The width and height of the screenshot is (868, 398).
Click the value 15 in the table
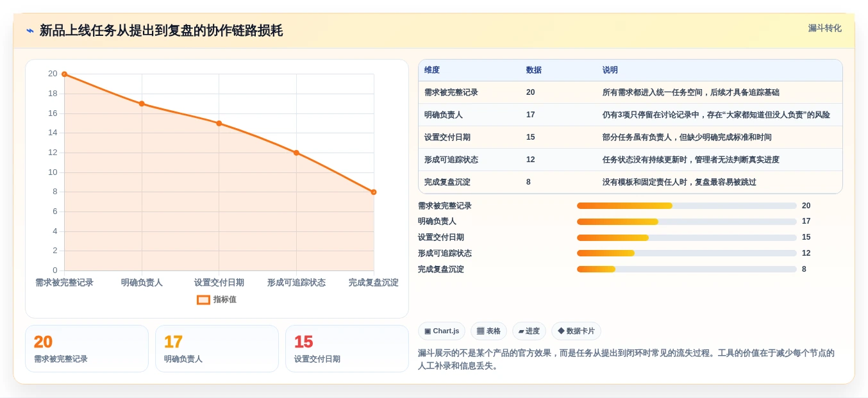pyautogui.click(x=531, y=137)
